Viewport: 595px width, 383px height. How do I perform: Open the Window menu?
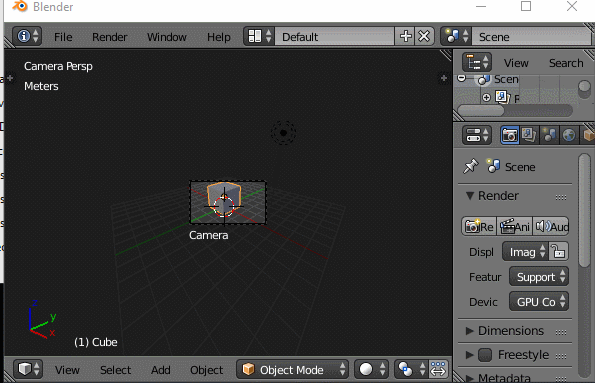167,37
